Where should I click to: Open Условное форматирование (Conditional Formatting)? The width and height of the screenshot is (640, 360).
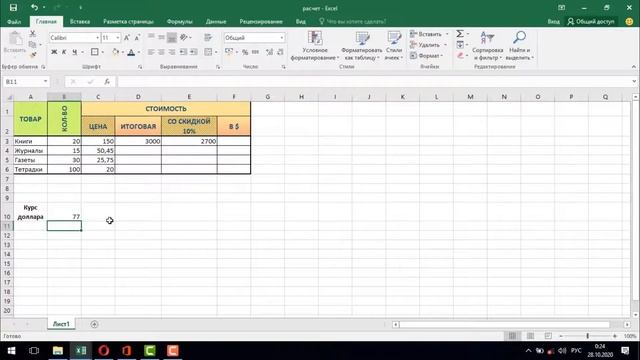315,46
